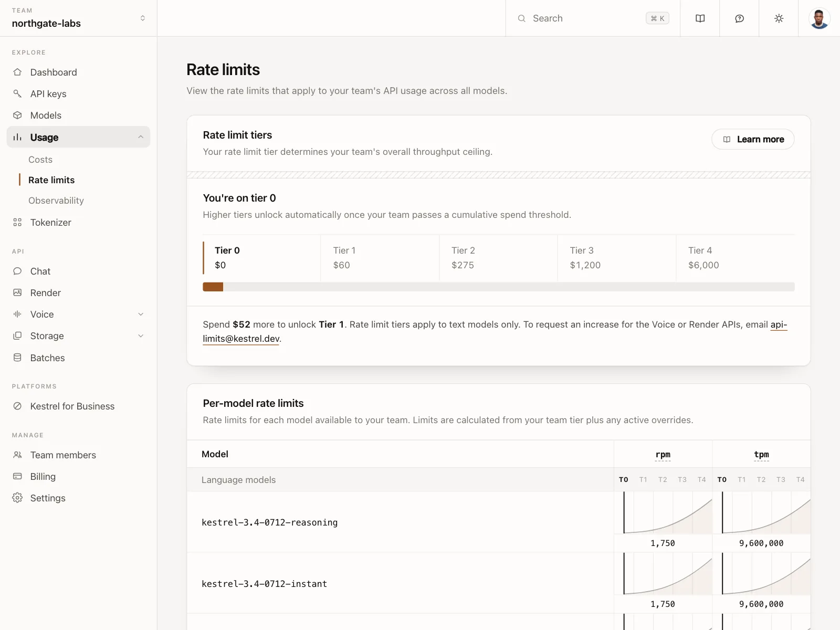Collapse the Usage section chevron

(141, 137)
